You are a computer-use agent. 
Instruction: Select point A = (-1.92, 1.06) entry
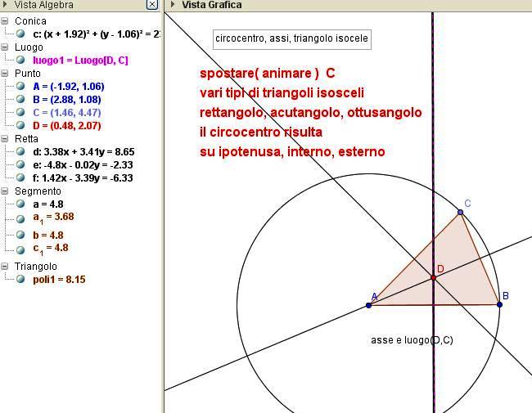click(69, 87)
